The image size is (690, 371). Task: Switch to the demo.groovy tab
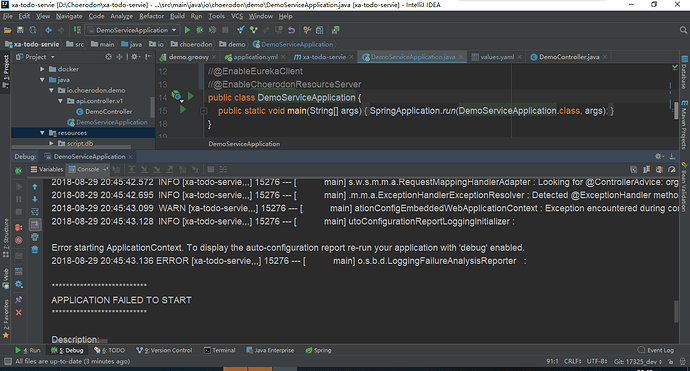(x=188, y=57)
